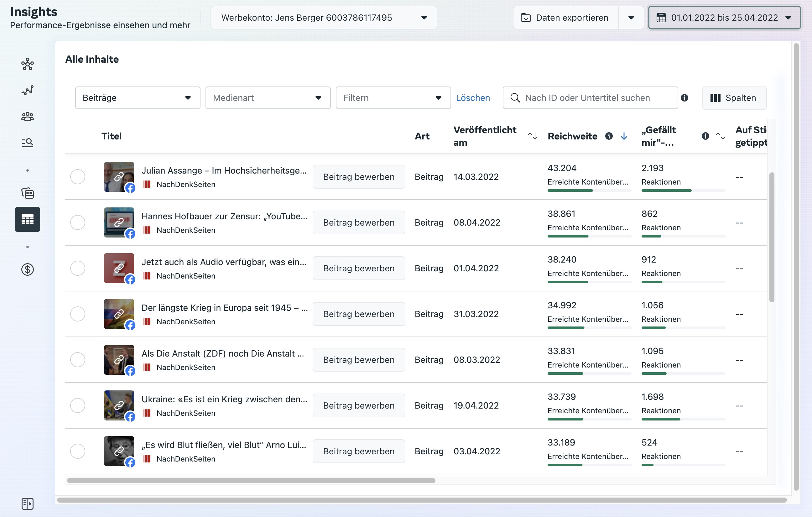This screenshot has width=812, height=517.
Task: Click reach value 43.204
Action: 562,168
